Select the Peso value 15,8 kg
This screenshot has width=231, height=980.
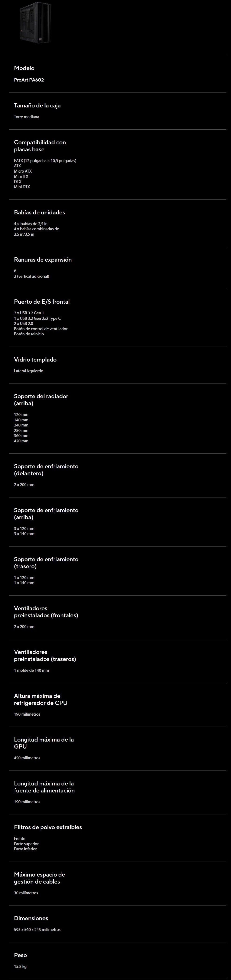pyautogui.click(x=20, y=966)
